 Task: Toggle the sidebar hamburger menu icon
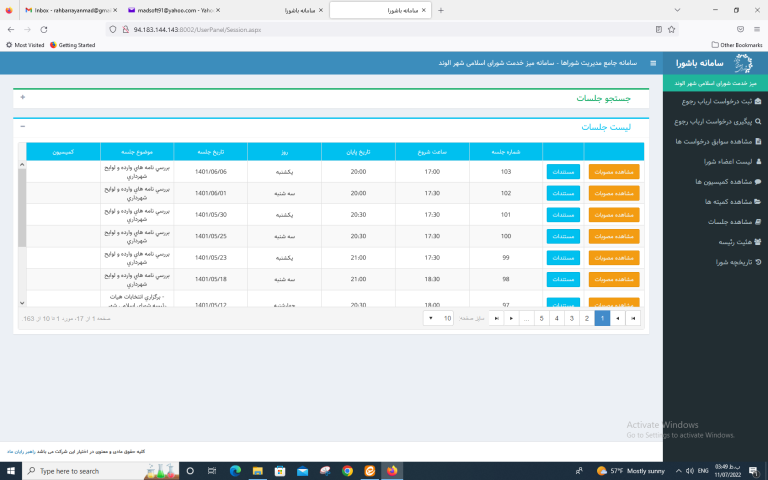pyautogui.click(x=653, y=63)
